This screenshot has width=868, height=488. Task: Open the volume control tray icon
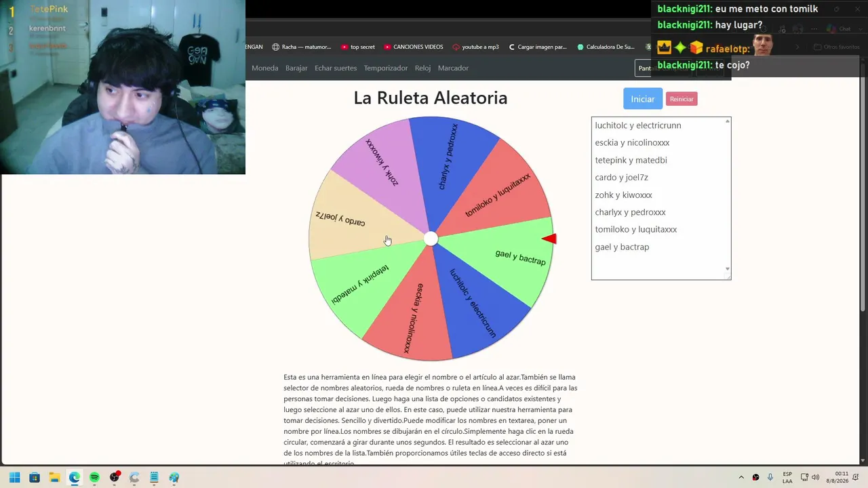click(815, 477)
